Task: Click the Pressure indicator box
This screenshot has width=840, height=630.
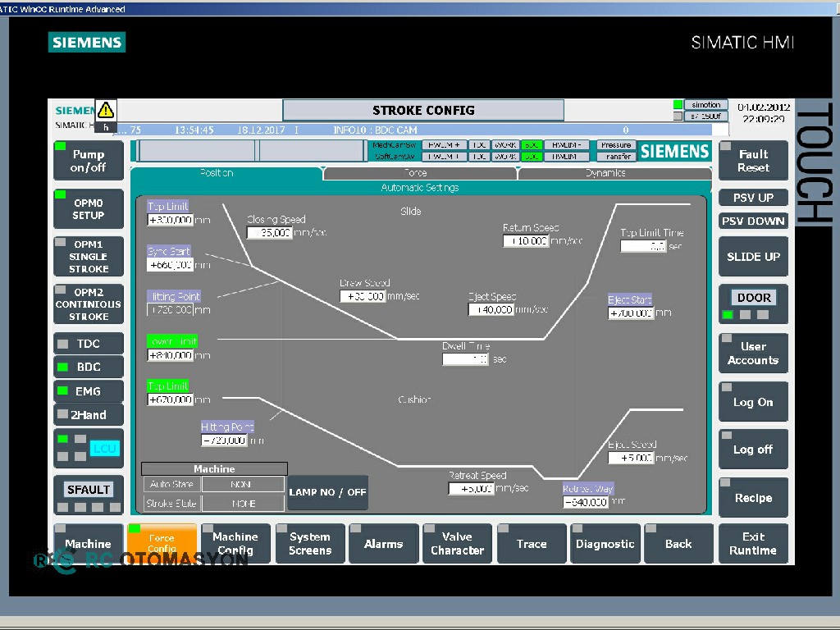Action: tap(616, 145)
